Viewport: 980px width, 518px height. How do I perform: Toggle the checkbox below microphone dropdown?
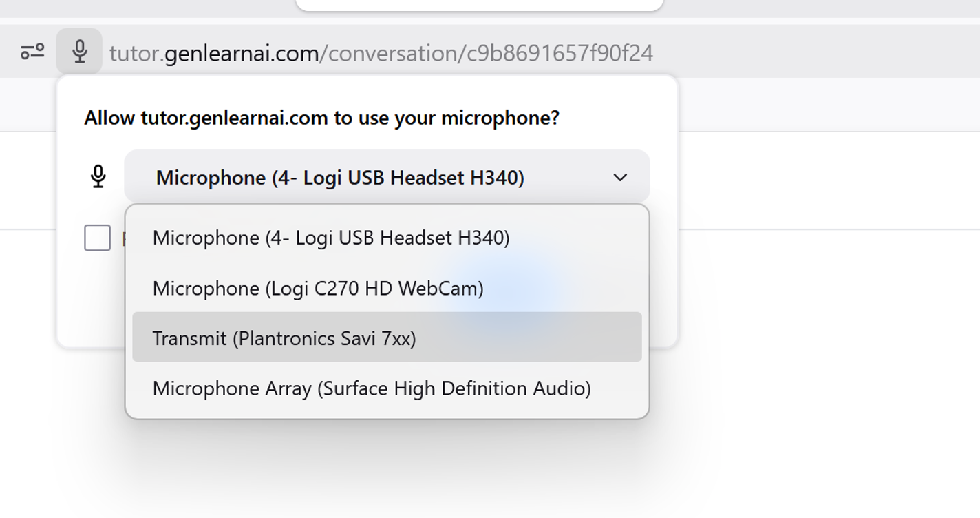(x=97, y=238)
